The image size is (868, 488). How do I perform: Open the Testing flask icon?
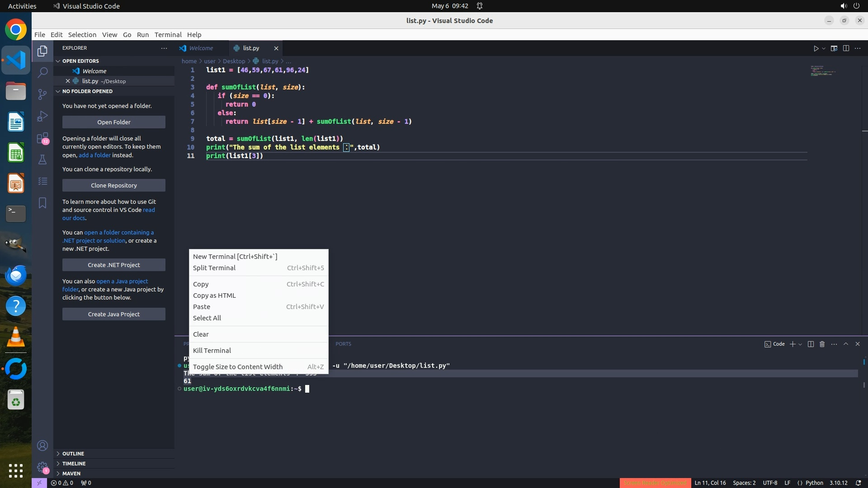42,160
